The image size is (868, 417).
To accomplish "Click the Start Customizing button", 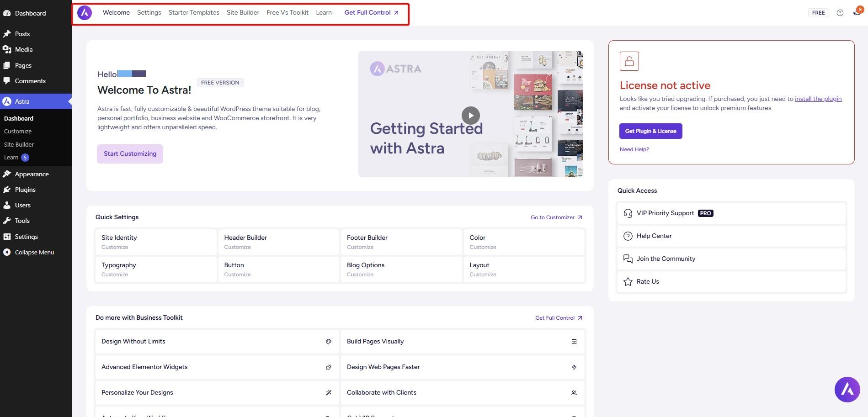I will click(x=130, y=154).
